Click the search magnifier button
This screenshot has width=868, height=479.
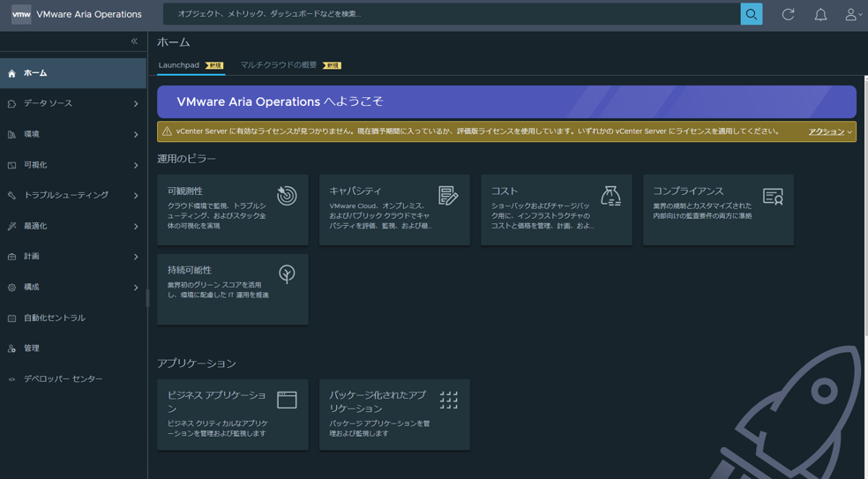pos(751,14)
